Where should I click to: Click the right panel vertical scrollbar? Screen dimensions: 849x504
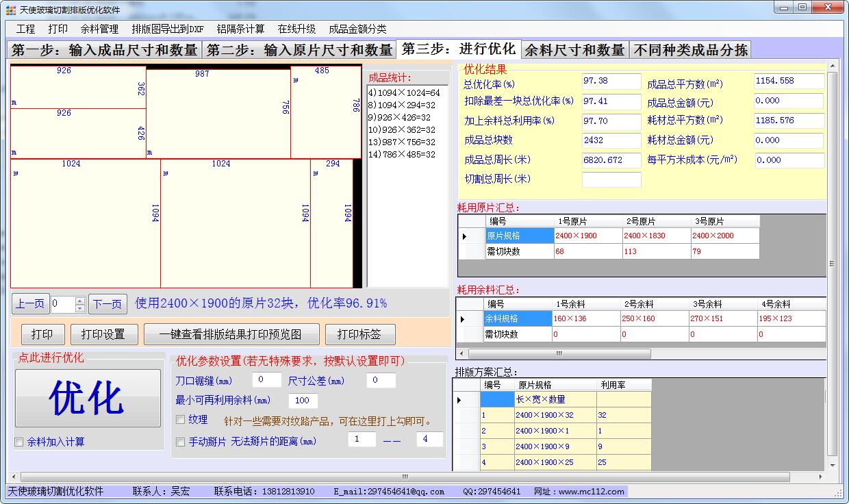click(832, 265)
